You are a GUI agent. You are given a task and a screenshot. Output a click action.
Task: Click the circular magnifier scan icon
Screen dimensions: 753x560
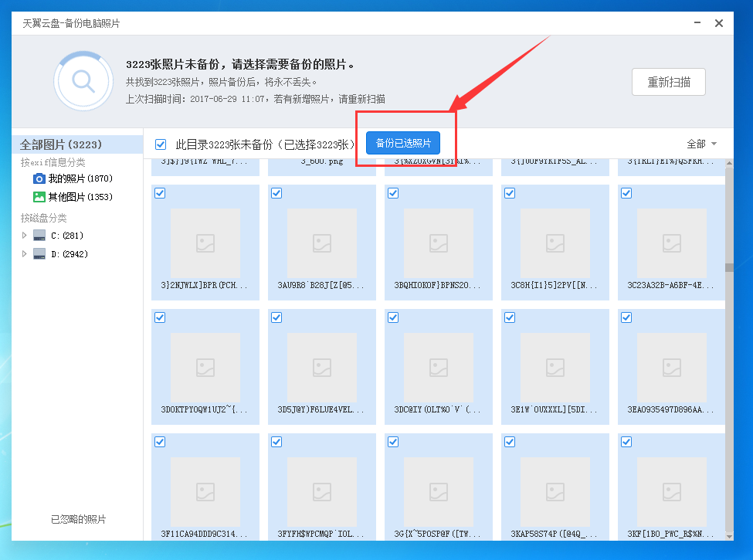(83, 80)
